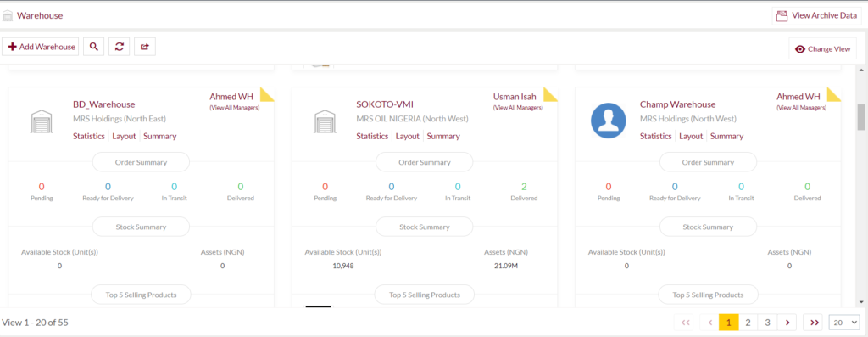
Task: Click the Warehouse header icon
Action: [x=8, y=15]
